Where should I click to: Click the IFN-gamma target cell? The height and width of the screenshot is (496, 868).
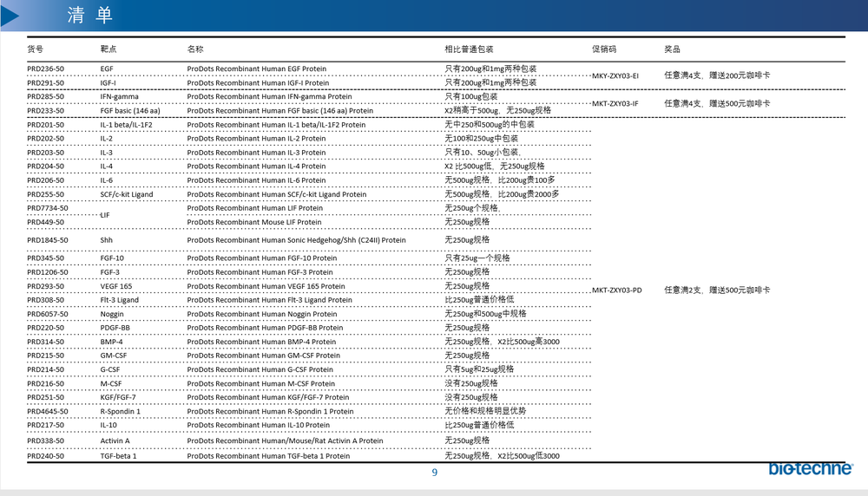point(120,97)
